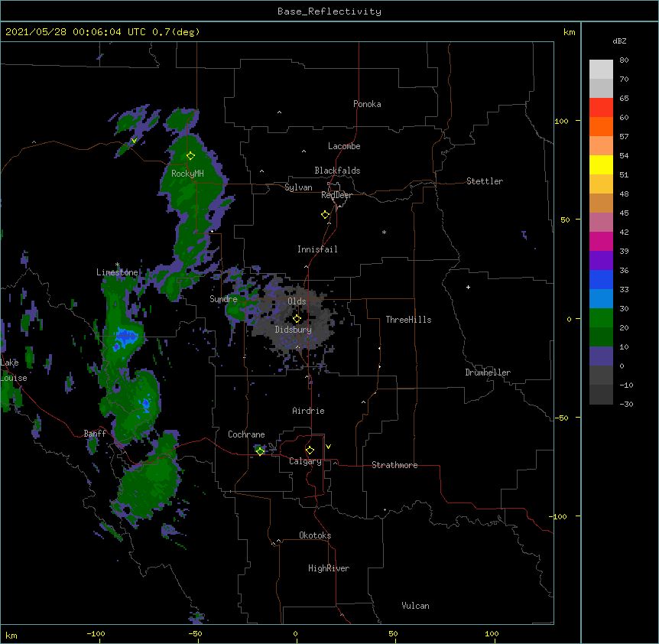
Task: Click the light blue swatch near 33 dBZ
Action: point(601,298)
